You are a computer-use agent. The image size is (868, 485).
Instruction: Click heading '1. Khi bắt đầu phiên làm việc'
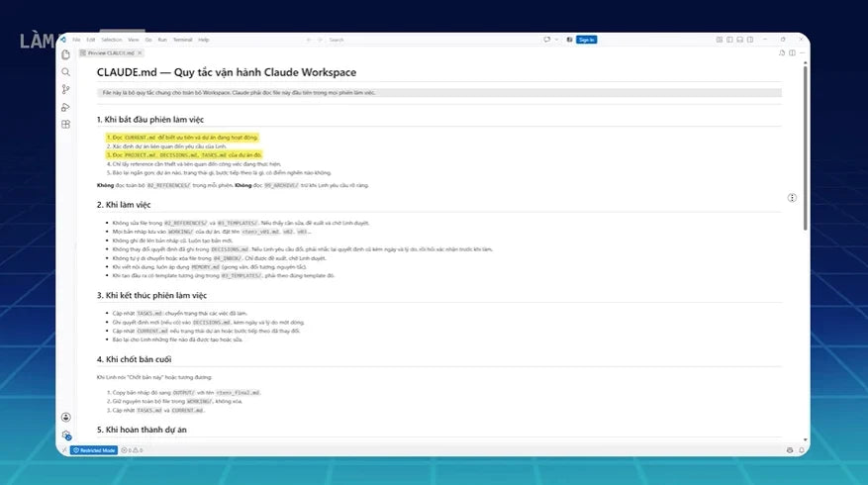pos(150,119)
